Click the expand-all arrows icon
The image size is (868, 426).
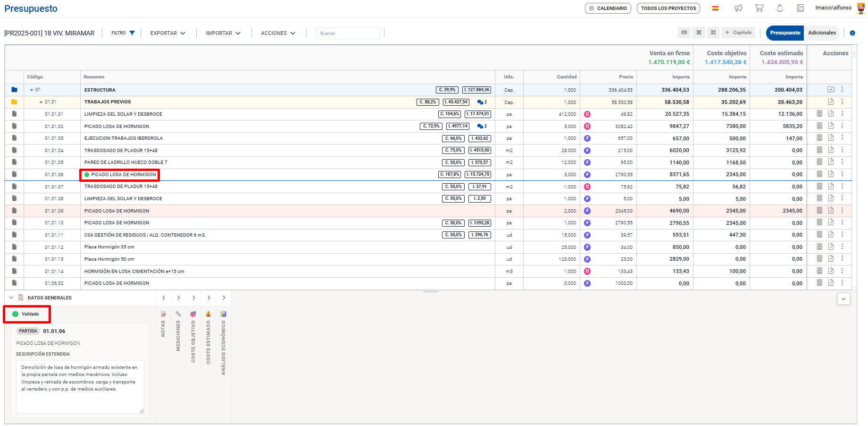tap(699, 33)
